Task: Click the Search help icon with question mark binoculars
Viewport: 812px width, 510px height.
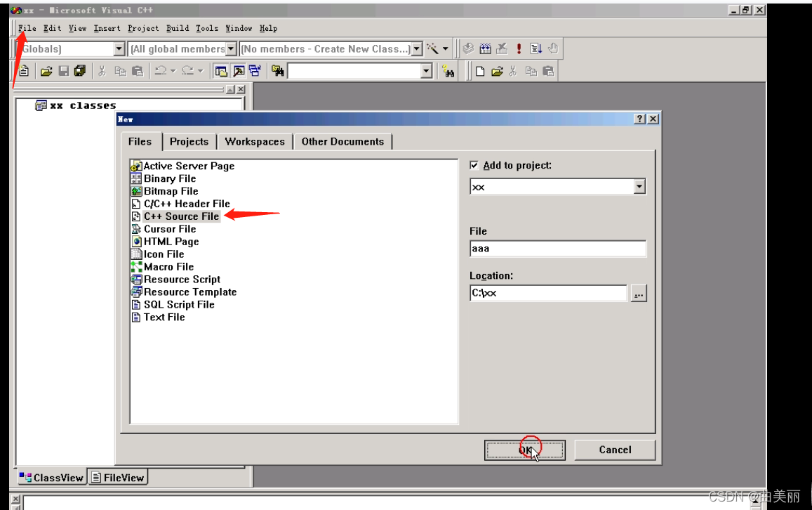Action: pyautogui.click(x=448, y=71)
